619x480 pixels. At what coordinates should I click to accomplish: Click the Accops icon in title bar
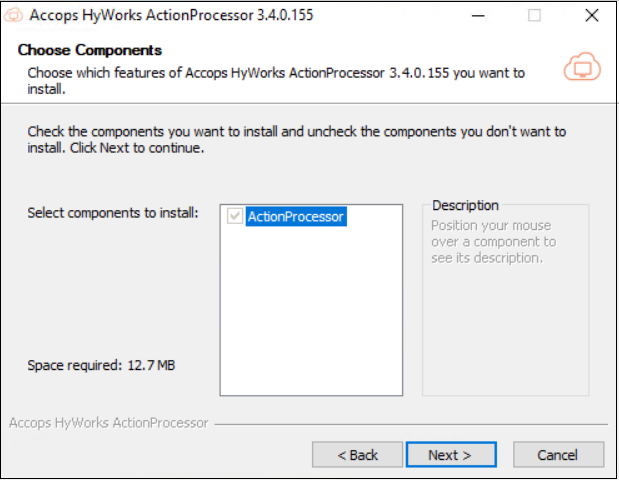tap(14, 16)
